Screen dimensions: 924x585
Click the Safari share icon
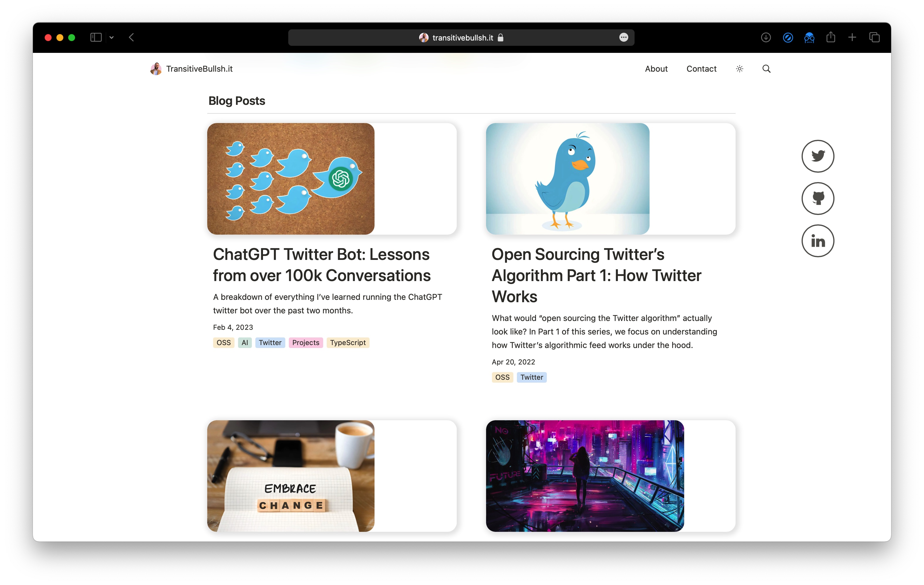coord(830,37)
